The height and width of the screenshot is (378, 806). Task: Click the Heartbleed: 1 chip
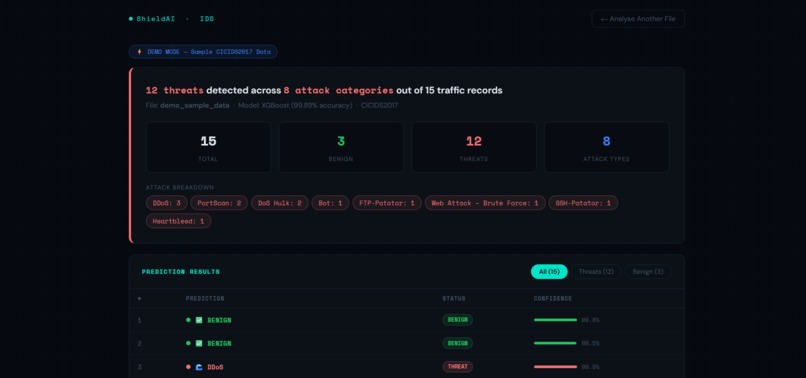178,221
